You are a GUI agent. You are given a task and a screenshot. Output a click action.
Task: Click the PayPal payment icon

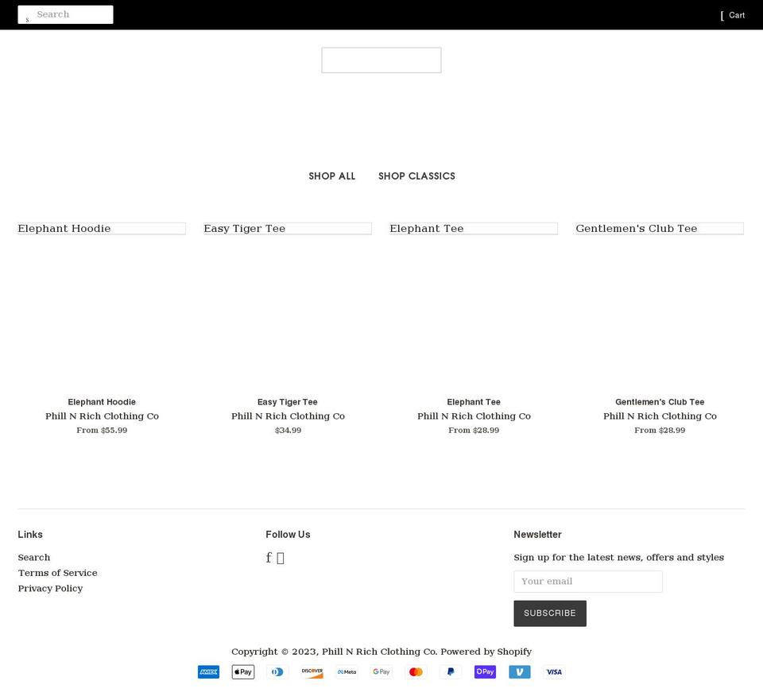point(451,671)
